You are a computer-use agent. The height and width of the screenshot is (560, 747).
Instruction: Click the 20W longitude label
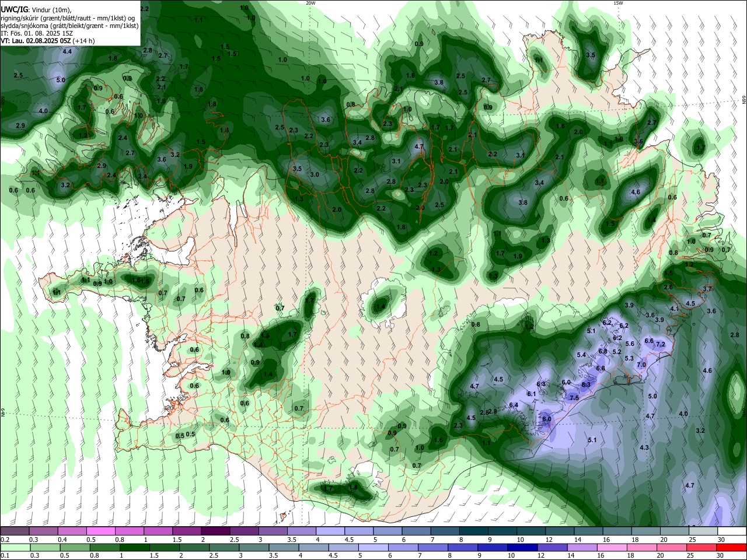[x=310, y=3]
